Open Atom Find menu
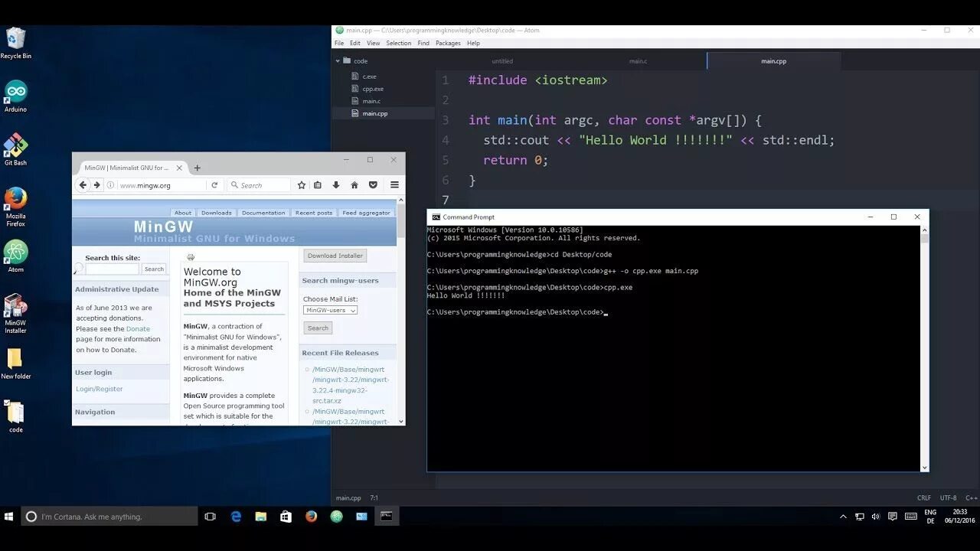The width and height of the screenshot is (980, 551). click(423, 43)
